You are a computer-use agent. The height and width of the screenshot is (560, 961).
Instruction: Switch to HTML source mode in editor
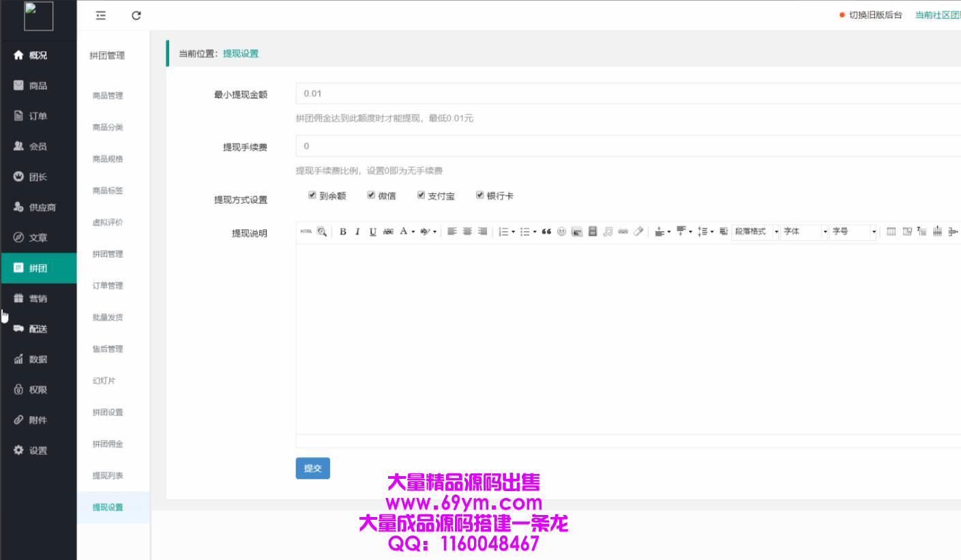point(306,232)
